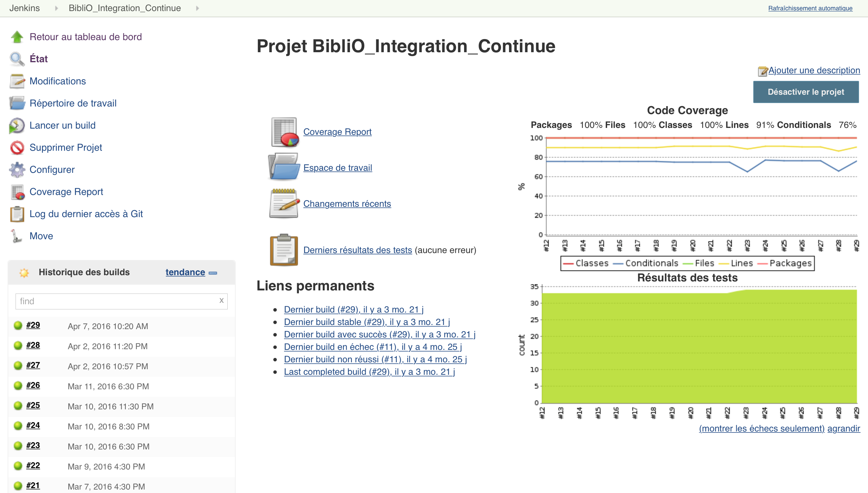Viewport: 868px width, 493px height.
Task: Click the État sidebar label
Action: tap(39, 59)
